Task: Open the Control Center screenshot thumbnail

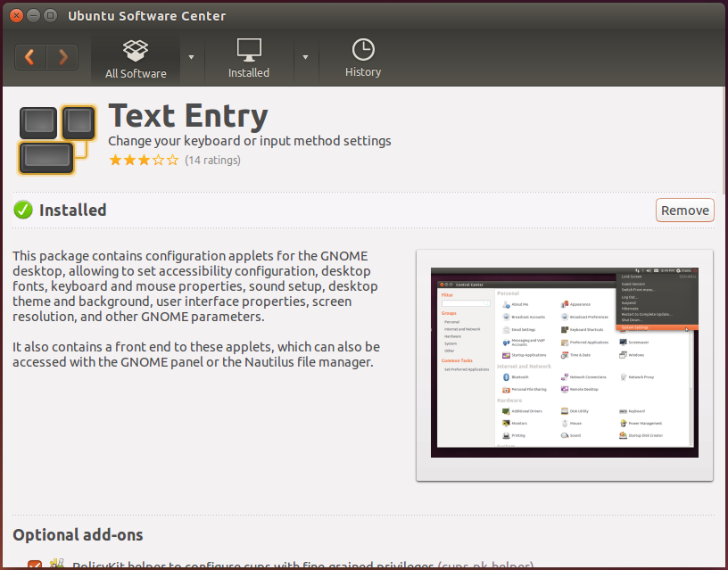Action: pos(565,362)
